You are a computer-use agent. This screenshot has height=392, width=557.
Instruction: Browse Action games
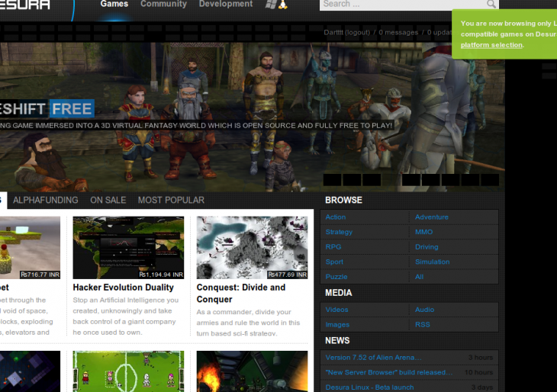coord(335,217)
